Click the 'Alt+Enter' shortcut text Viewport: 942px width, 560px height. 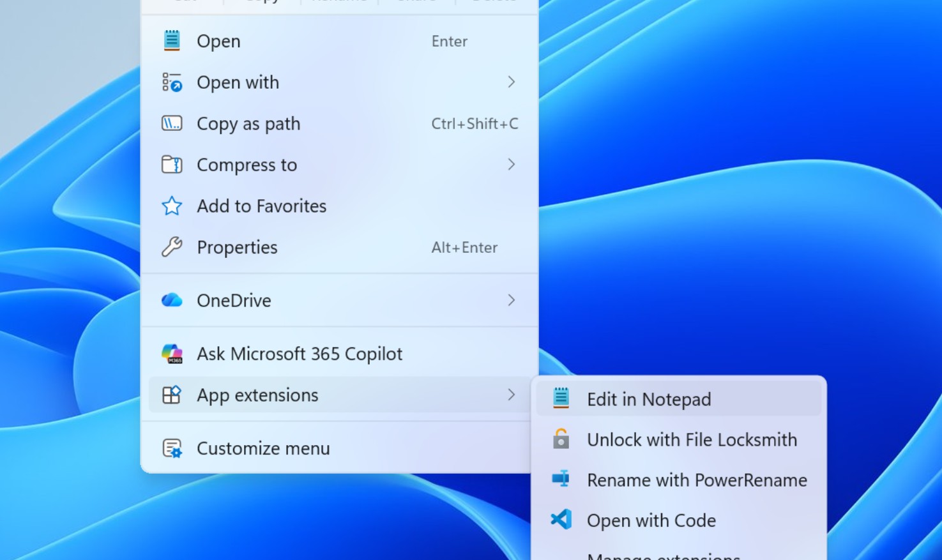(464, 247)
